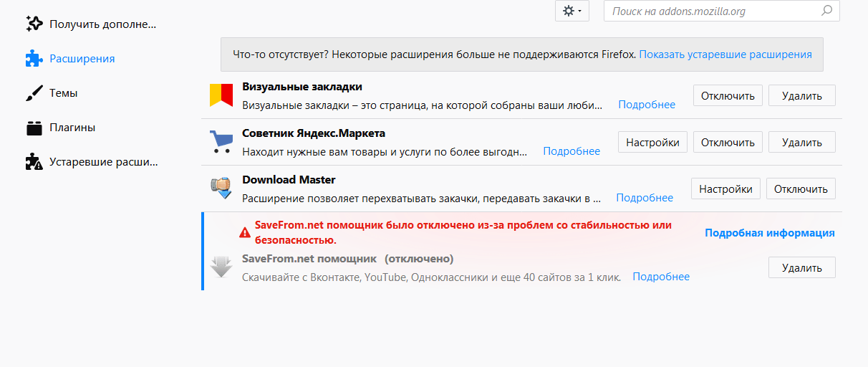The width and height of the screenshot is (868, 367).
Task: Open Подробнее for SaveFrom.net помощник
Action: (661, 277)
